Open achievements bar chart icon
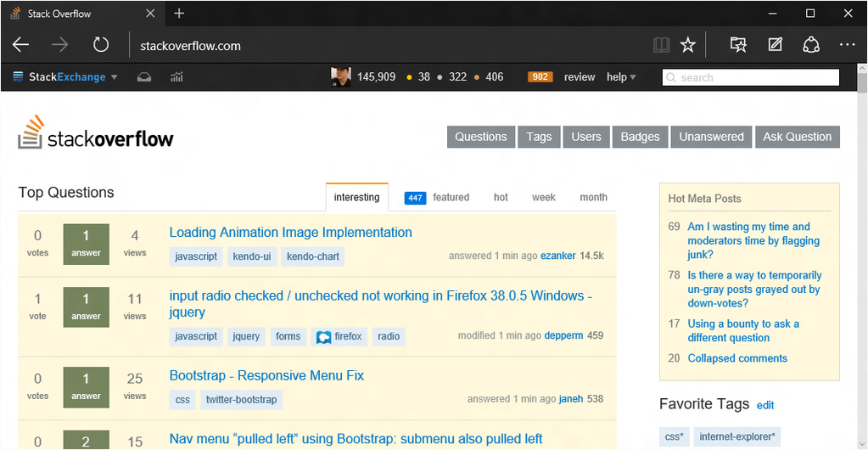868x450 pixels. point(176,77)
